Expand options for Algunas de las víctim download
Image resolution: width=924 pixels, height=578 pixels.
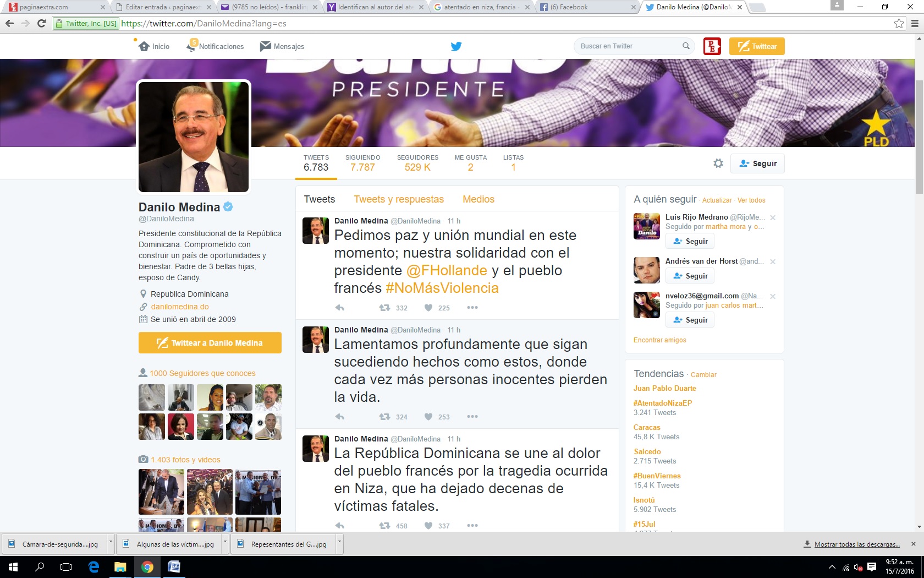tap(225, 544)
